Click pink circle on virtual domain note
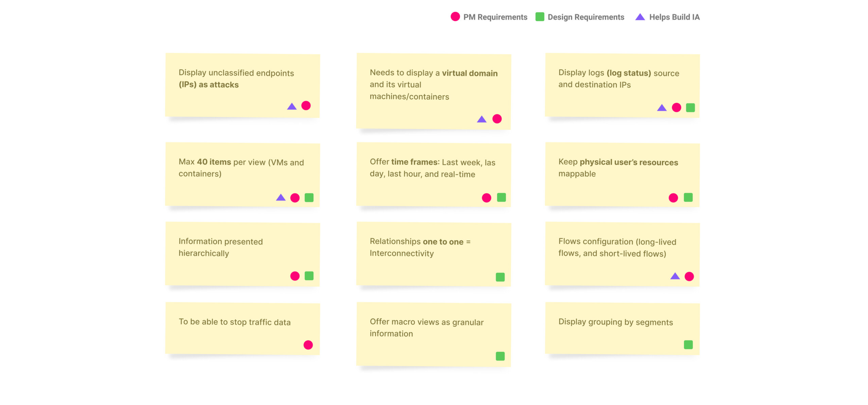Image resolution: width=868 pixels, height=405 pixels. (x=497, y=119)
